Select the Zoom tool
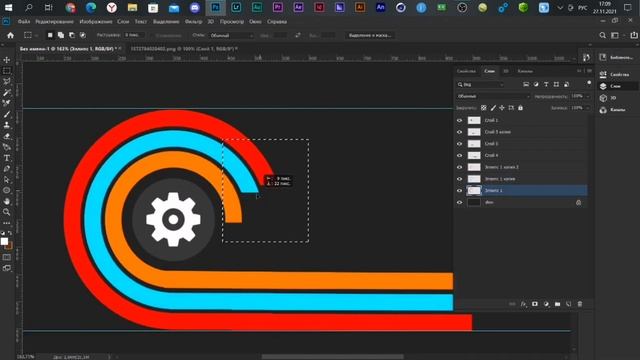The height and width of the screenshot is (360, 640). tap(7, 212)
